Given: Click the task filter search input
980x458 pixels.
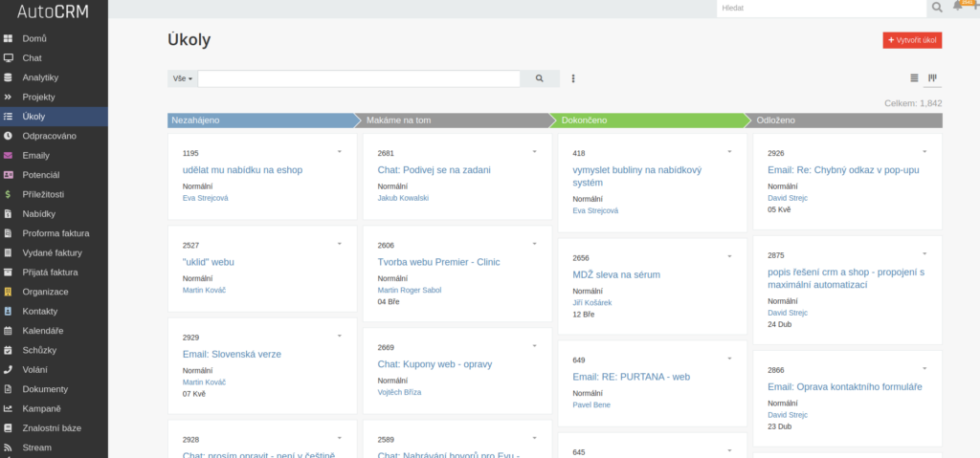Looking at the screenshot, I should pyautogui.click(x=359, y=78).
